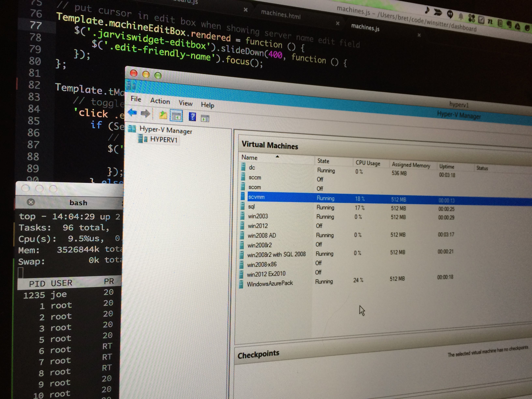This screenshot has height=399, width=532.
Task: Click the blue Back arrow toolbar icon
Action: click(132, 112)
